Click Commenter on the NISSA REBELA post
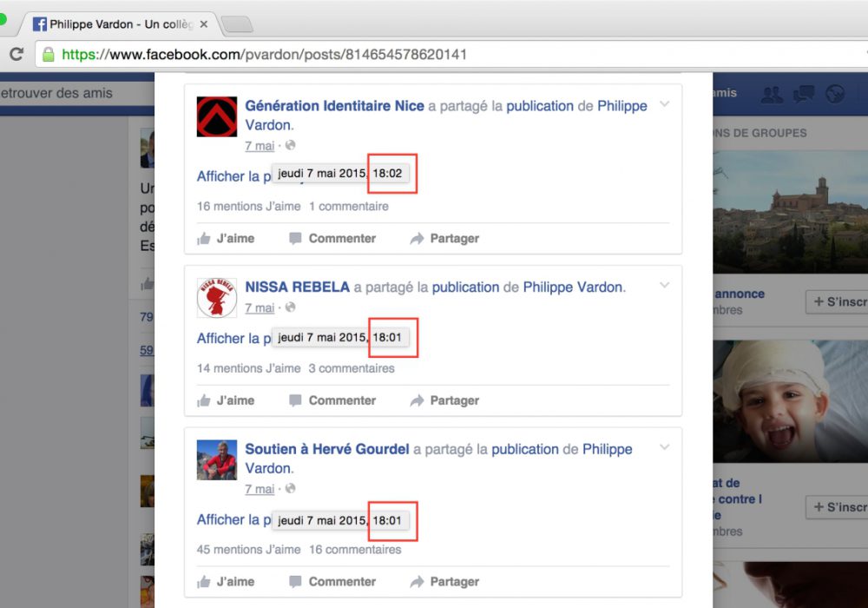Image resolution: width=868 pixels, height=608 pixels. pos(332,401)
